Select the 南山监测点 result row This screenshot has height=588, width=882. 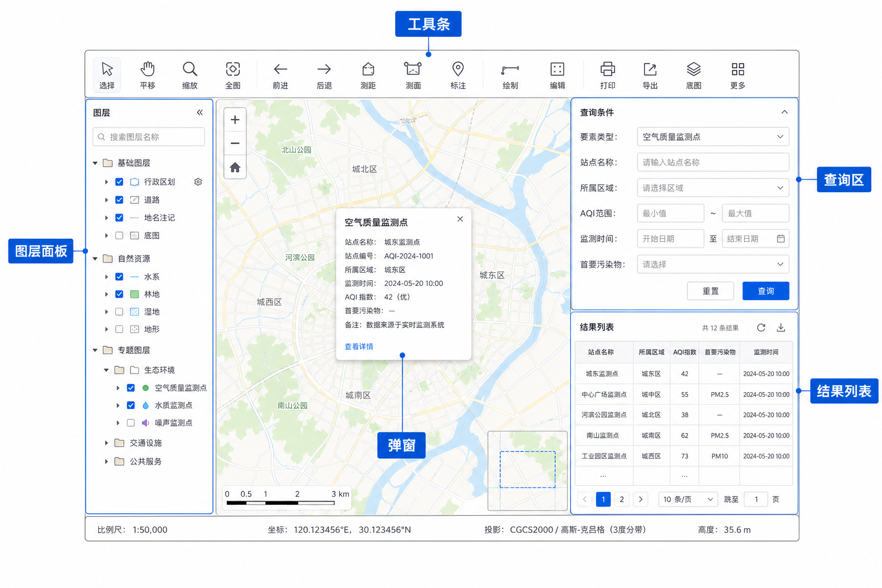[x=684, y=436]
